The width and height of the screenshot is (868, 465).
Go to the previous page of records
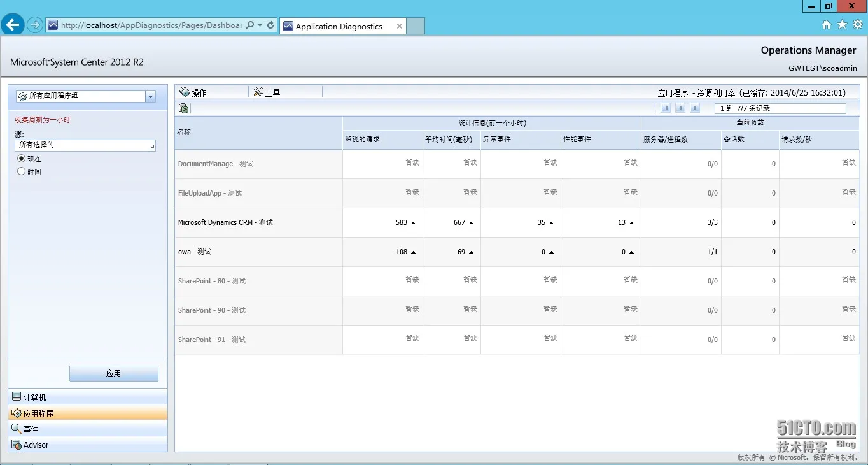coord(680,108)
